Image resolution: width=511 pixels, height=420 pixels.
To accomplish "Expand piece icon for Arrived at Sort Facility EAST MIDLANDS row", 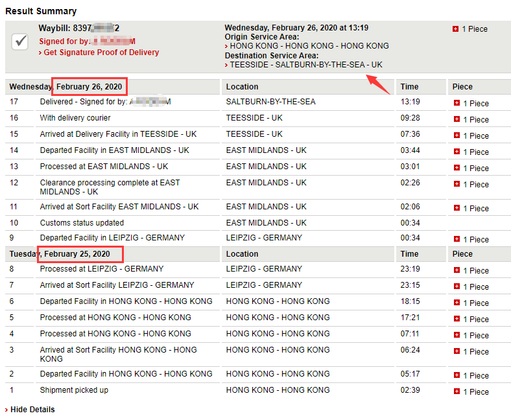I will 457,208.
